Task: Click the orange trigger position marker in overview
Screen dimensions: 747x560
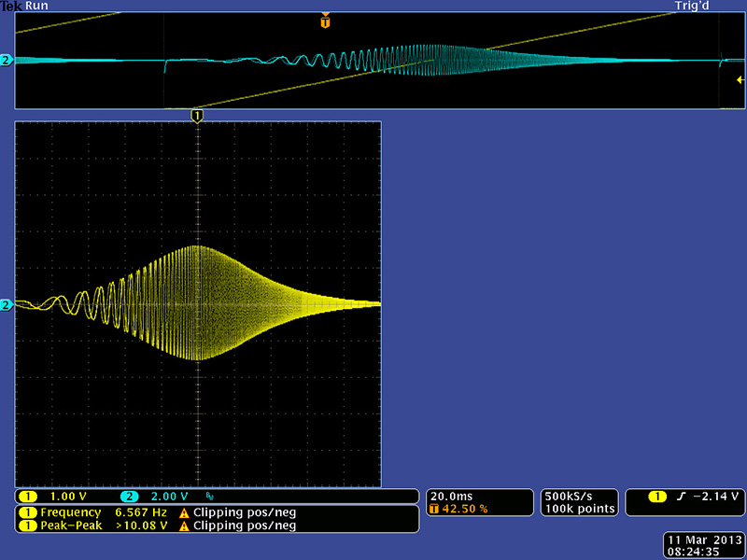Action: pos(325,21)
